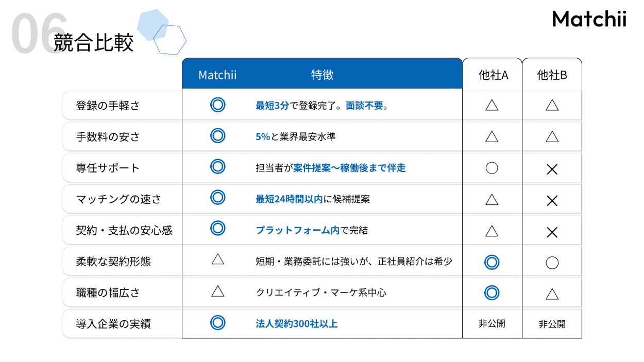The height and width of the screenshot is (362, 644).
Task: Click 他社A's triangle mark in 手数料の安さ row
Action: 492,136
